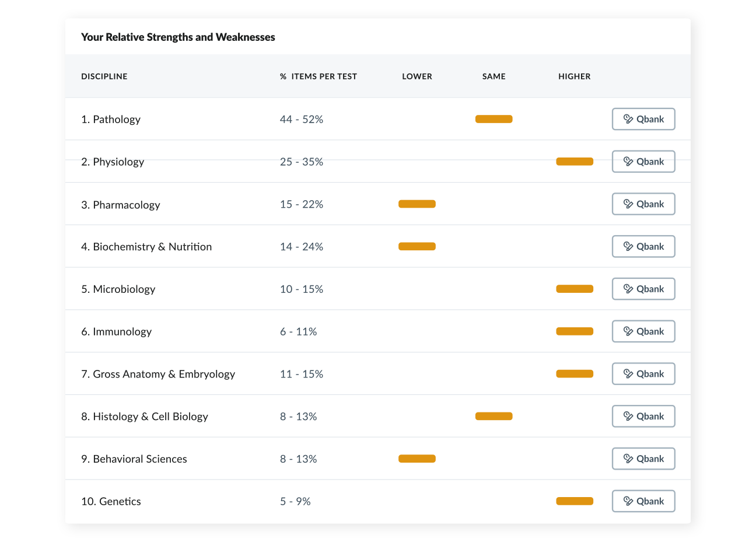Click the Same column header
This screenshot has width=756, height=542.
click(494, 76)
